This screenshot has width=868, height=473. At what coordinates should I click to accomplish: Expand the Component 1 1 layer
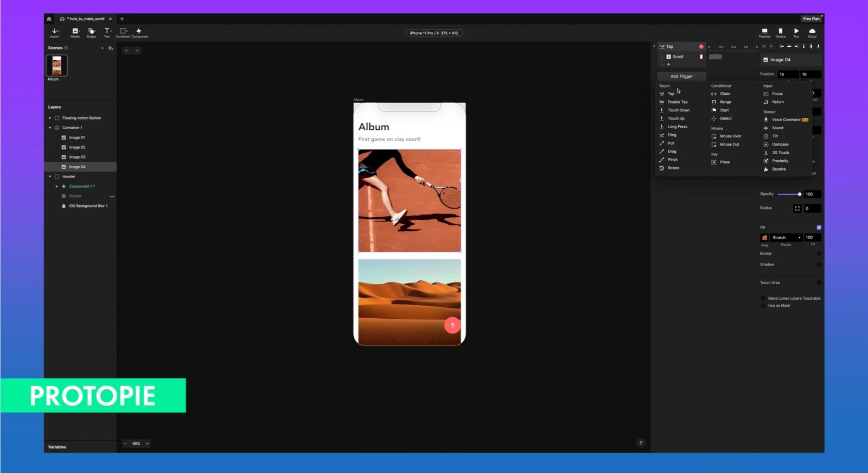pyautogui.click(x=56, y=186)
